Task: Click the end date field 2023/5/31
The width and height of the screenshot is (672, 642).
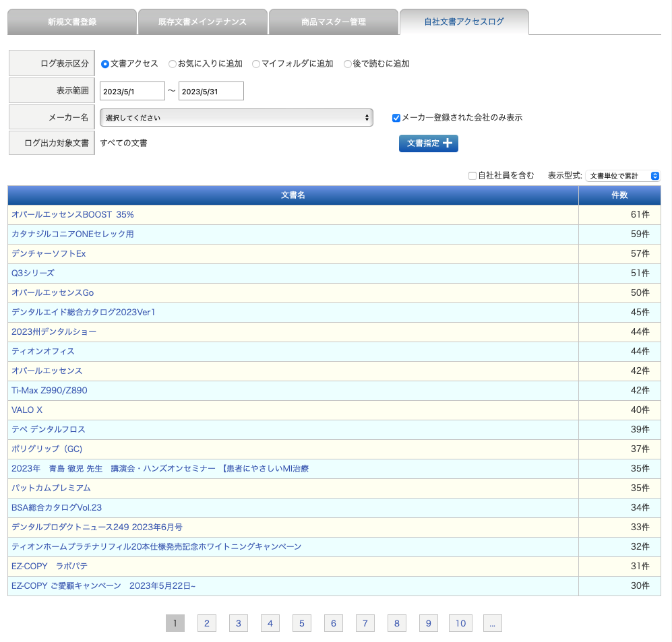Action: coord(211,91)
